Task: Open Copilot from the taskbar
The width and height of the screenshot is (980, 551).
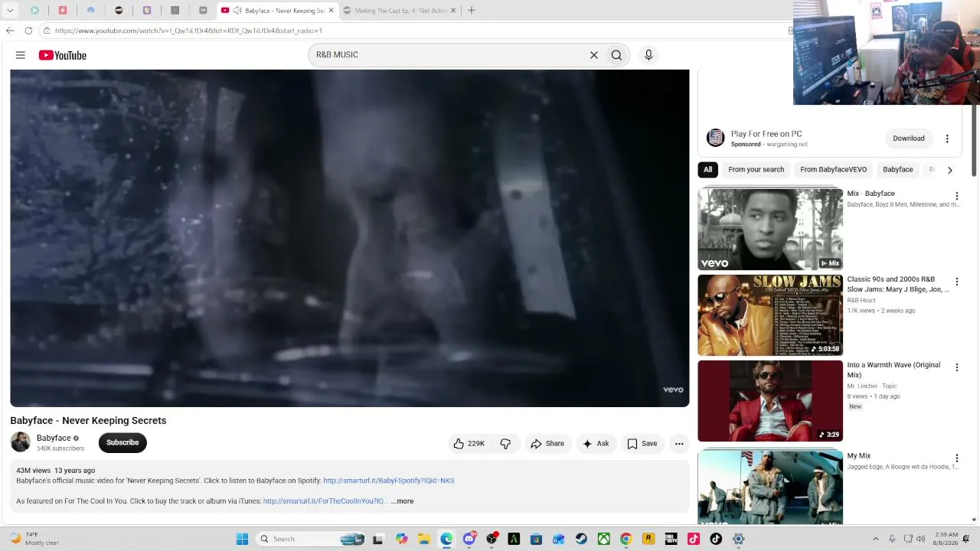Action: (x=402, y=539)
